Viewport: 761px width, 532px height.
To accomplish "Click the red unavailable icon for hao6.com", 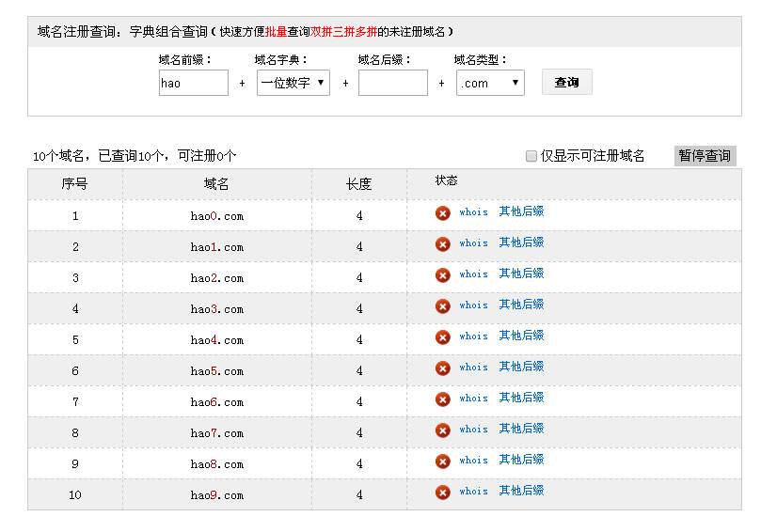I will pos(443,399).
